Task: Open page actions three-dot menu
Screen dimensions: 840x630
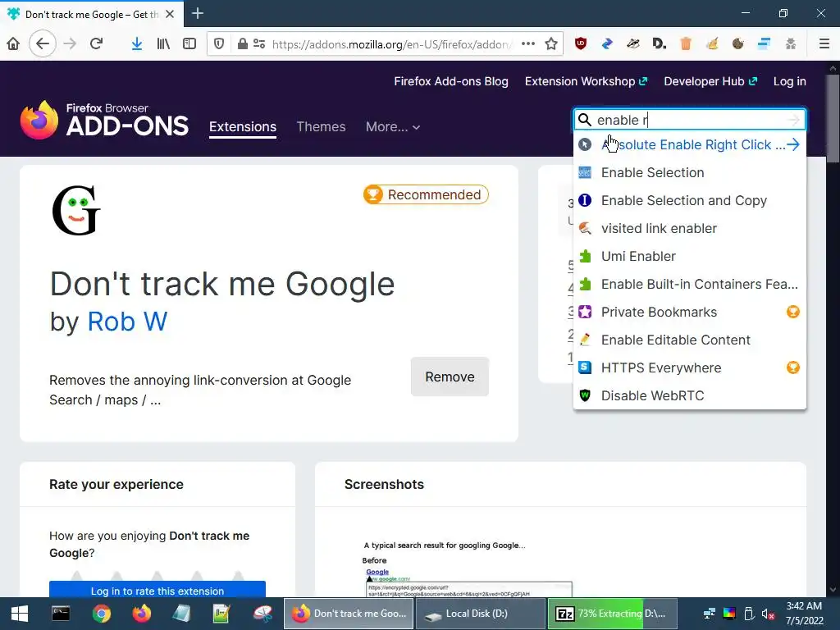Action: click(528, 44)
